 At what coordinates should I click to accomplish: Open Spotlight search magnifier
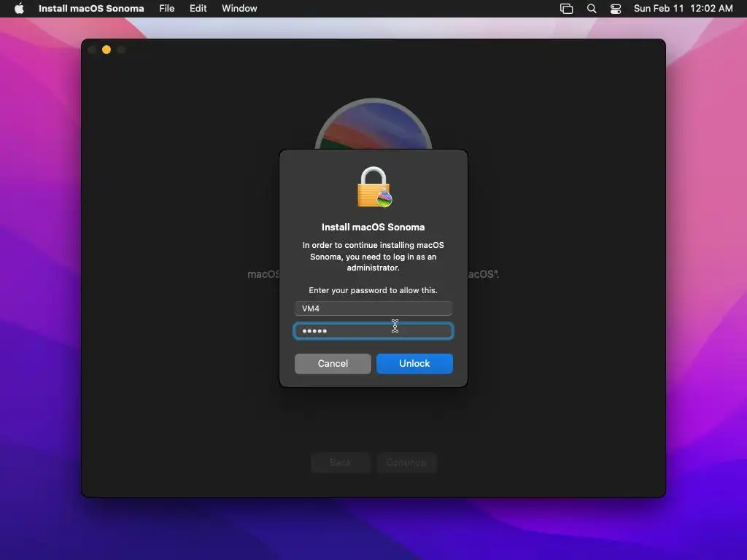click(591, 9)
